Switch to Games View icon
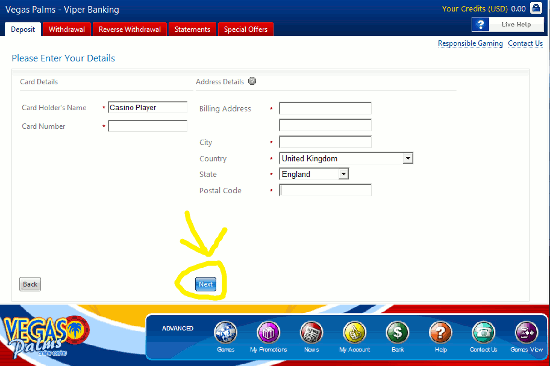The image size is (550, 366). [x=526, y=333]
